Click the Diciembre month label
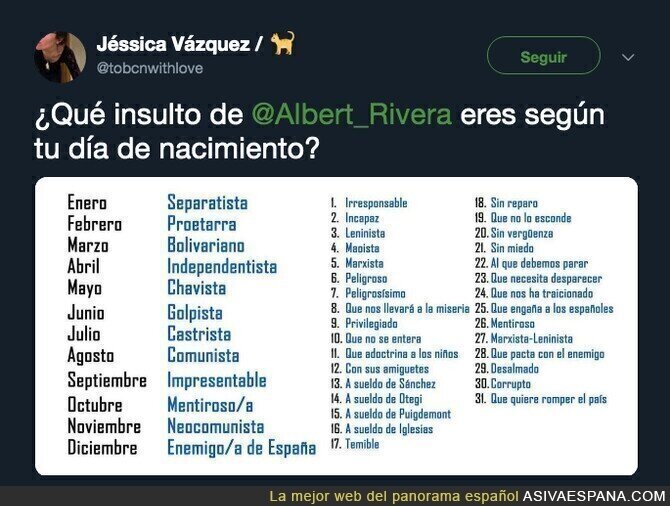 (x=103, y=448)
